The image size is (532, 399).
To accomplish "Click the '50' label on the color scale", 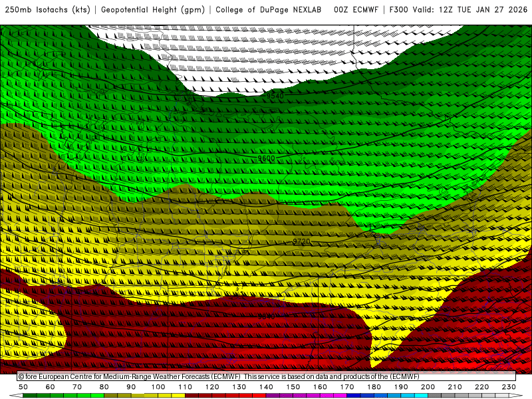I will click(x=23, y=387).
